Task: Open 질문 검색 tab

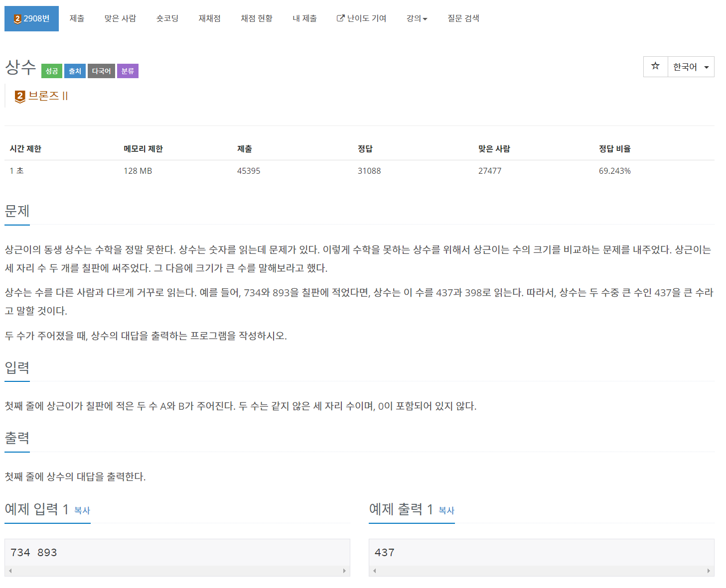Action: (463, 18)
